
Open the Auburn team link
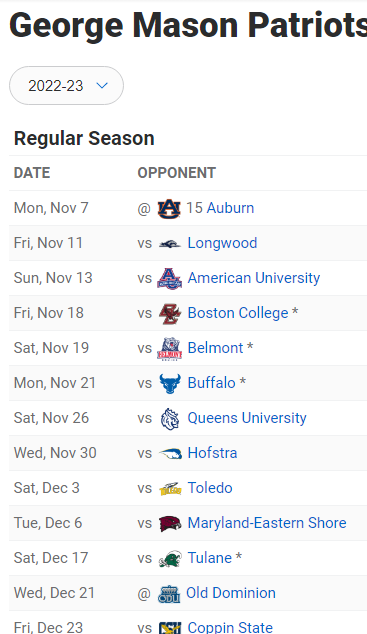230,208
